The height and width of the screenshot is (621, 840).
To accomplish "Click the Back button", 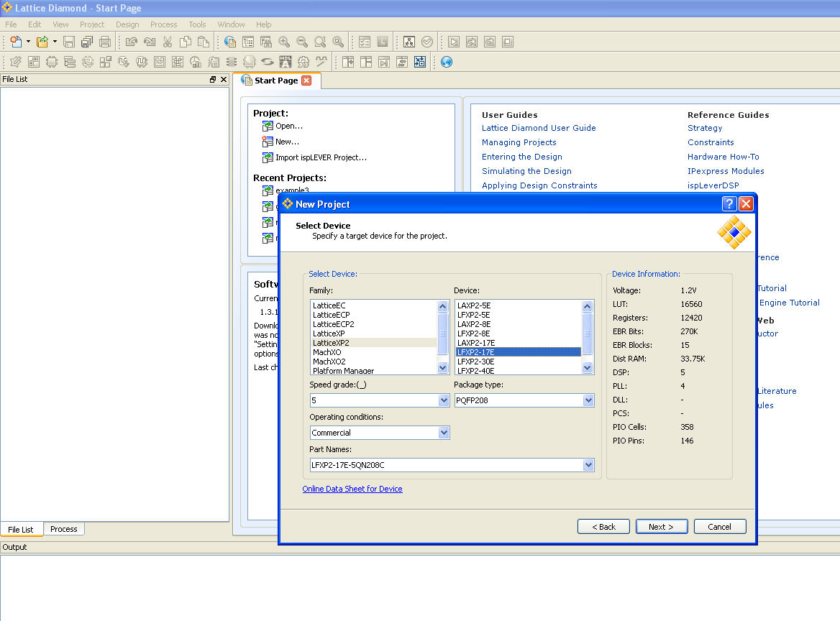I will tap(604, 527).
